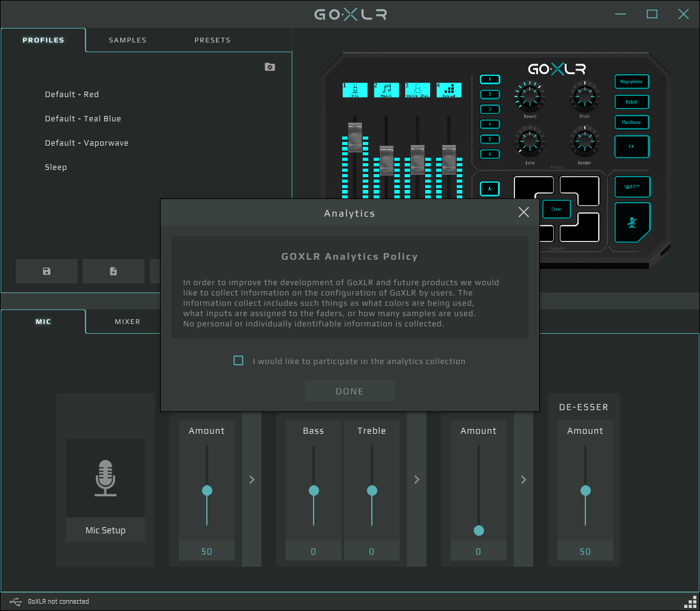Click the Bass value field showing 0
700x611 pixels.
(314, 551)
